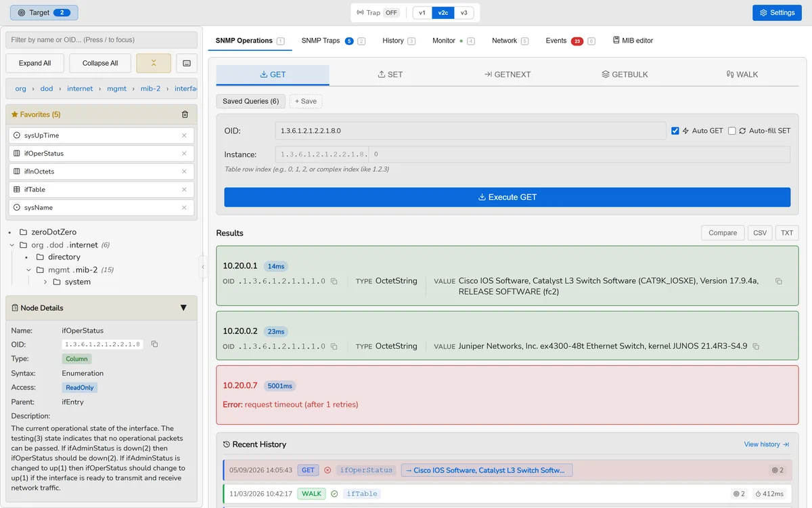Toggle the Trap OFF switch

tap(391, 13)
